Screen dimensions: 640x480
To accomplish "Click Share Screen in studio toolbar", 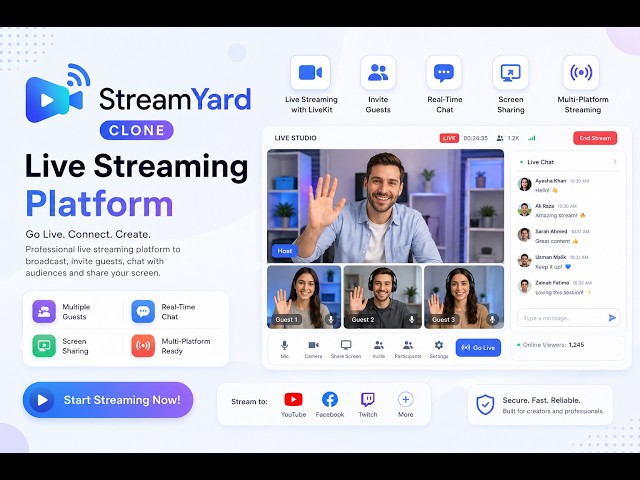I will tap(346, 349).
